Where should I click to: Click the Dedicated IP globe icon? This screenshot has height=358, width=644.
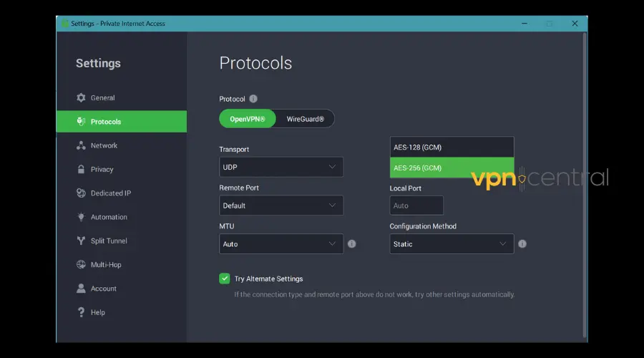point(81,193)
